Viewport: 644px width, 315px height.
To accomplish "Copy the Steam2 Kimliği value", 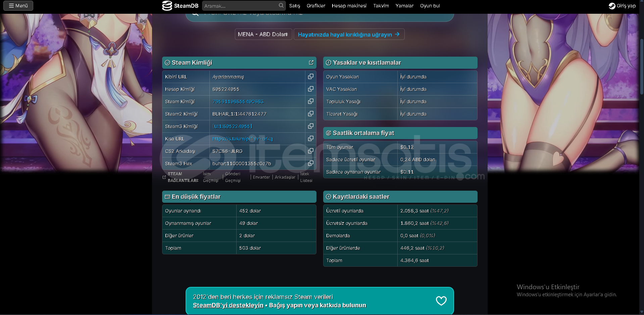I will [311, 114].
